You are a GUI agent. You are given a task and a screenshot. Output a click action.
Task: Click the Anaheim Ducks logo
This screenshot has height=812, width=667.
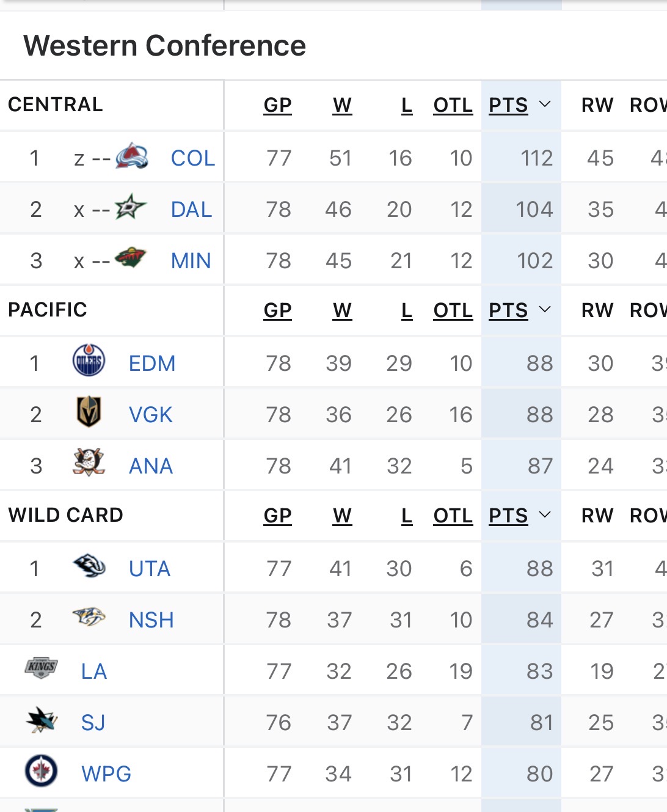pos(89,463)
